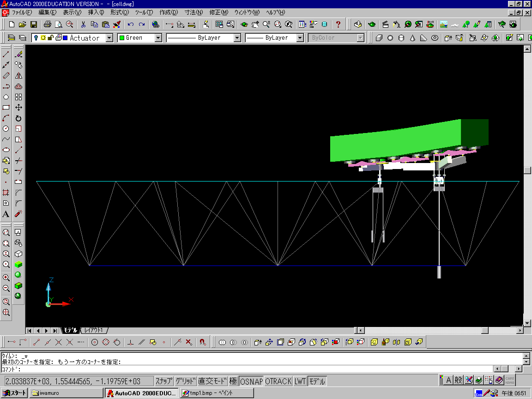Toggle グリッド grid display in status bar

click(x=186, y=381)
